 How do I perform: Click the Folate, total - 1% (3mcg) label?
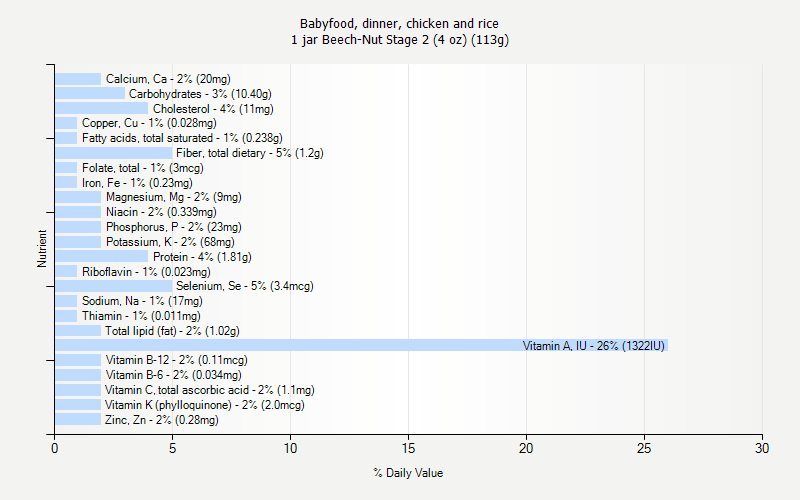pyautogui.click(x=142, y=168)
